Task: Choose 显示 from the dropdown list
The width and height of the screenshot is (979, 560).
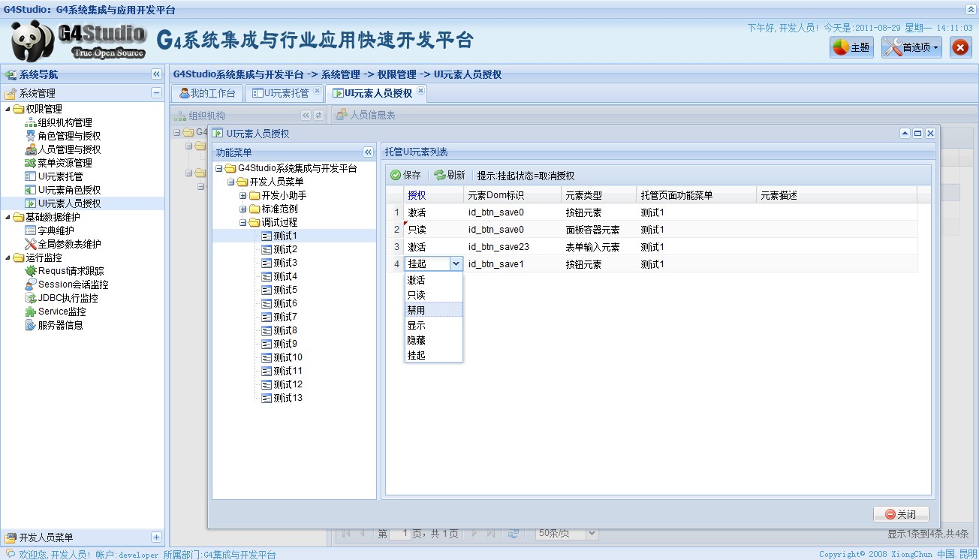Action: [x=434, y=325]
